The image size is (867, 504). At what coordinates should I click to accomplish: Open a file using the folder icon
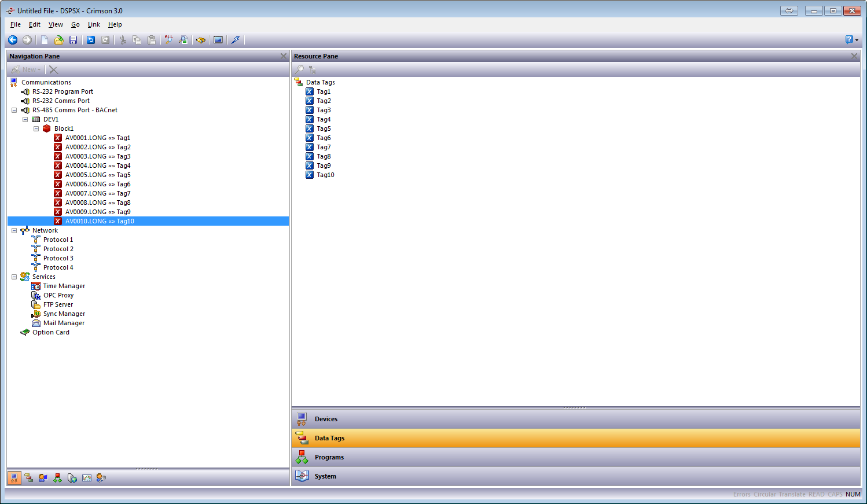click(59, 40)
